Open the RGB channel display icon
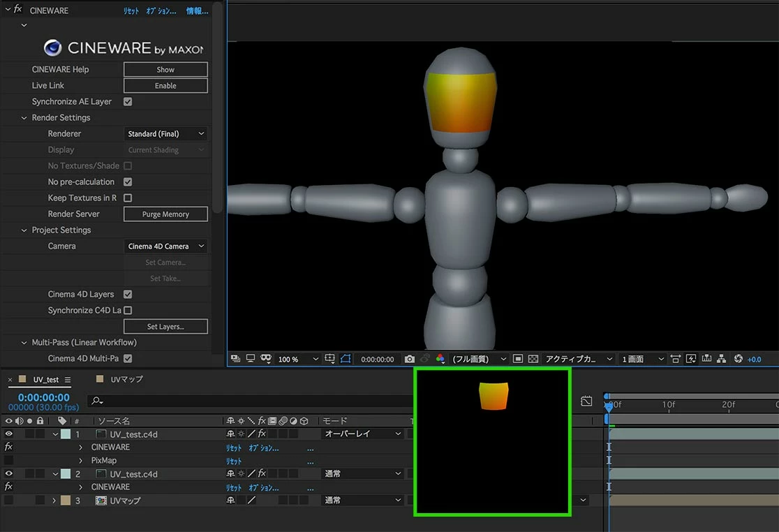The image size is (779, 532). [x=440, y=359]
